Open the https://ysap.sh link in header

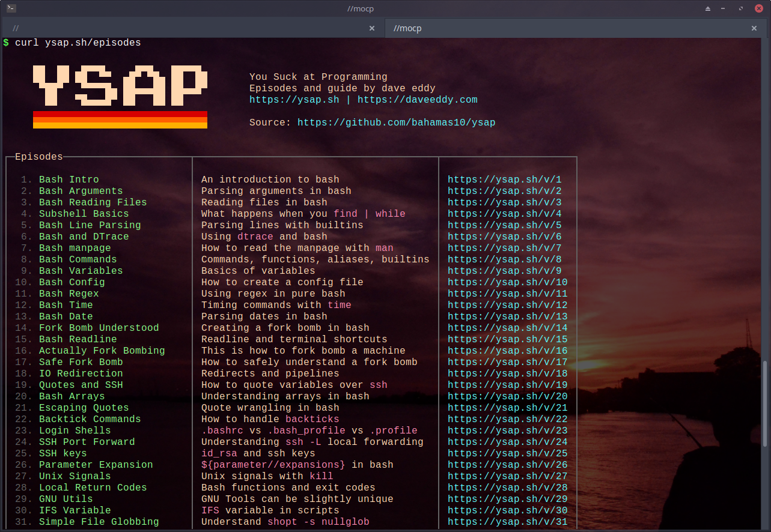tap(294, 100)
